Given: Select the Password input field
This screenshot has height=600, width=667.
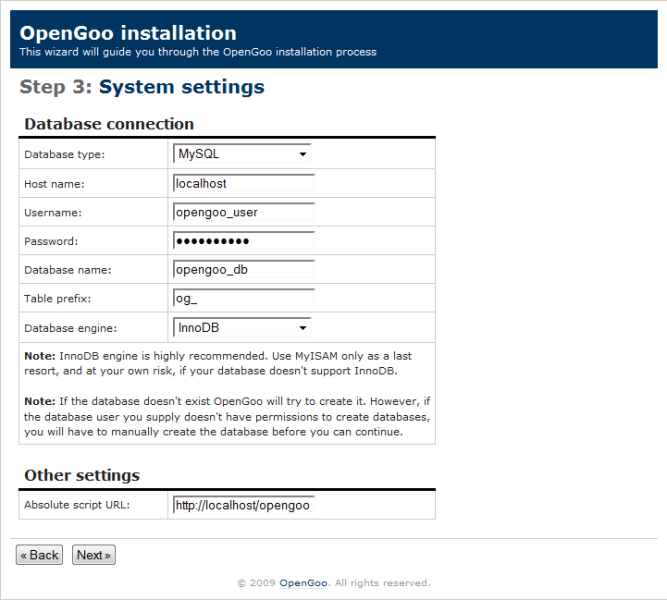Looking at the screenshot, I should coord(244,241).
